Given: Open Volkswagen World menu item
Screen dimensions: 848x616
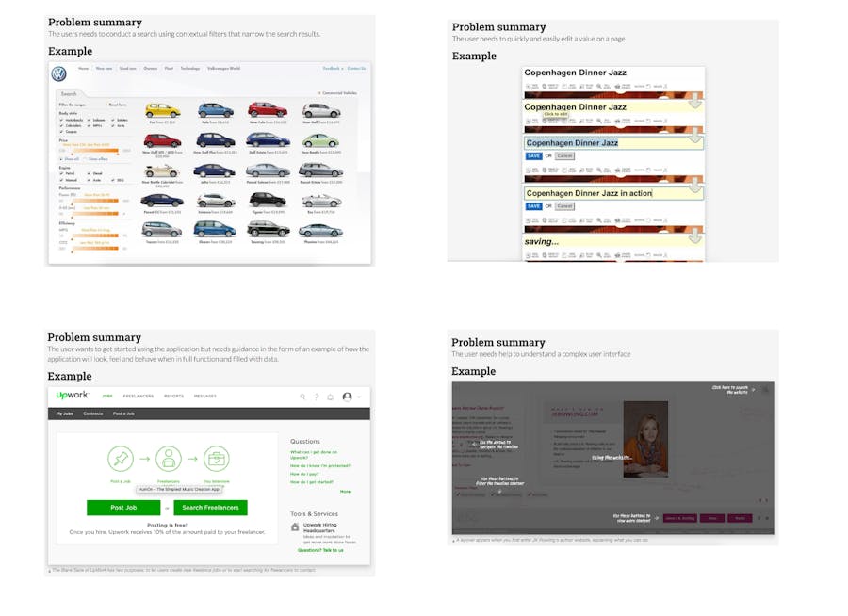Looking at the screenshot, I should [x=224, y=68].
